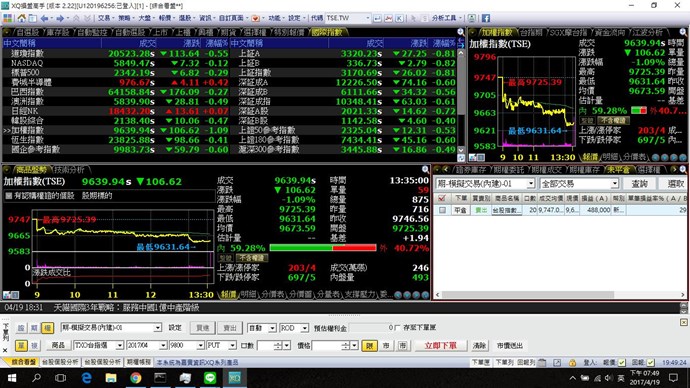
Task: Click the 口數 quantity input field
Action: [265, 346]
